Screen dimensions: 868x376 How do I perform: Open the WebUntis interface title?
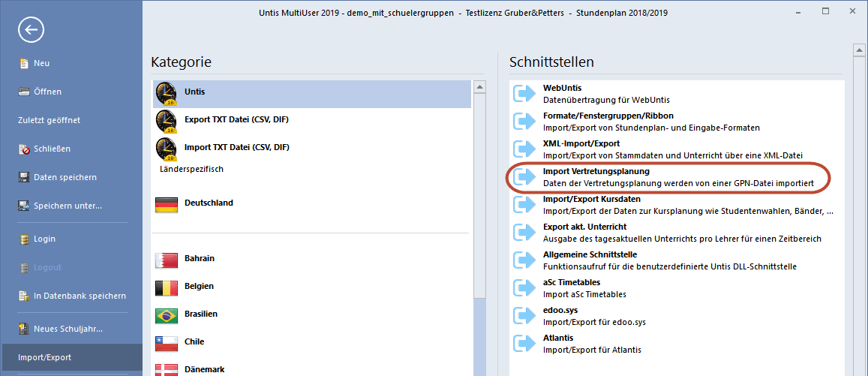tap(563, 88)
